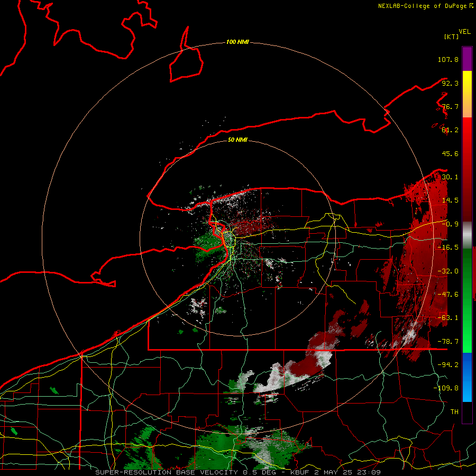The image size is (476, 476).
Task: Click the yellow color bar segment
Action: tap(467, 94)
